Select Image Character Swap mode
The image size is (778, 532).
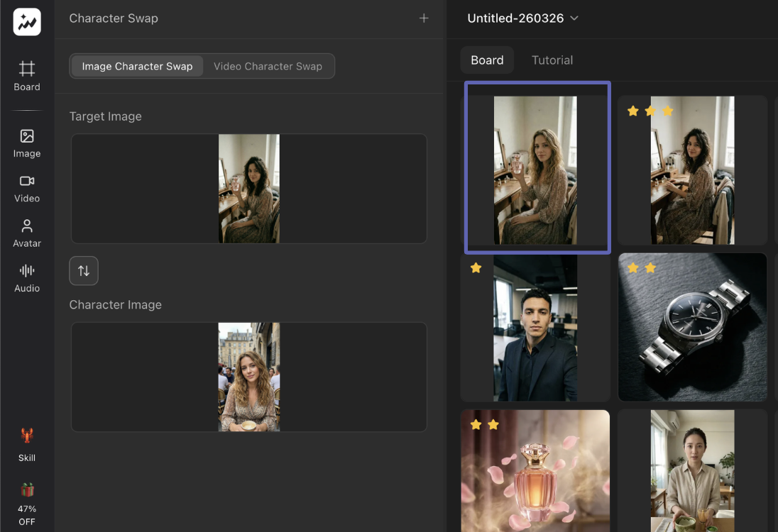[x=137, y=66]
